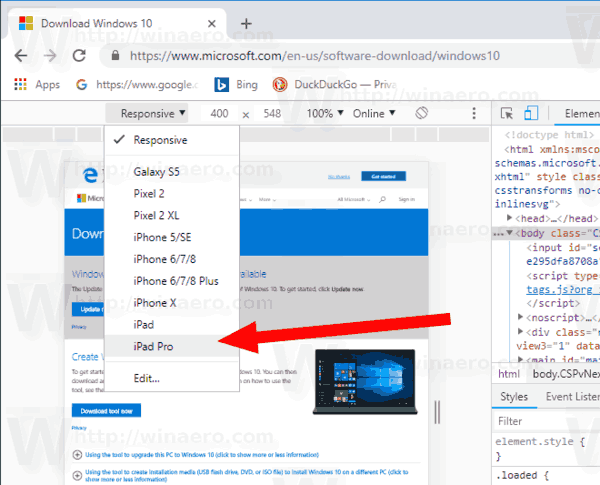
Task: Close the Download Windows 10 tab
Action: click(212, 24)
